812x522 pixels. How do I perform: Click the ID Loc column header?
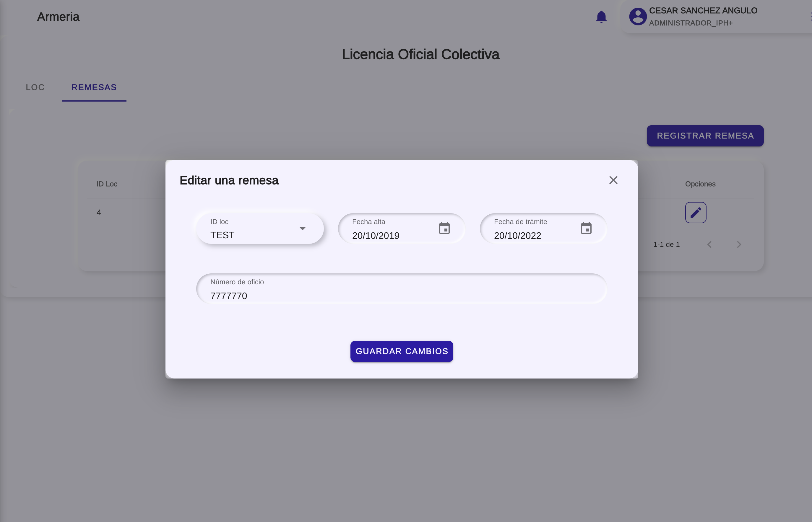click(107, 184)
